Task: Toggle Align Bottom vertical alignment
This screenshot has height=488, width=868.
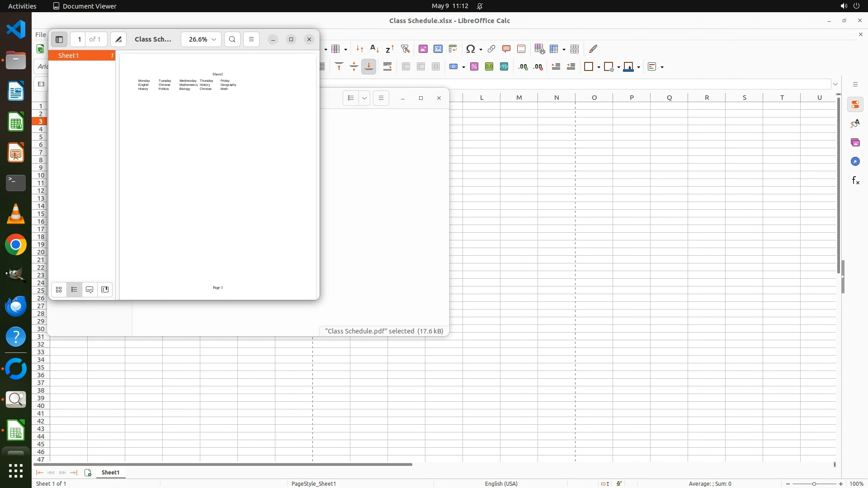Action: pos(369,67)
